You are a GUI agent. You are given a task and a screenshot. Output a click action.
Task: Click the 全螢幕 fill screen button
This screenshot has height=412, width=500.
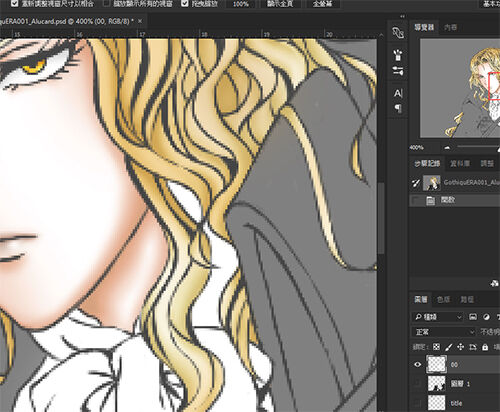point(322,4)
